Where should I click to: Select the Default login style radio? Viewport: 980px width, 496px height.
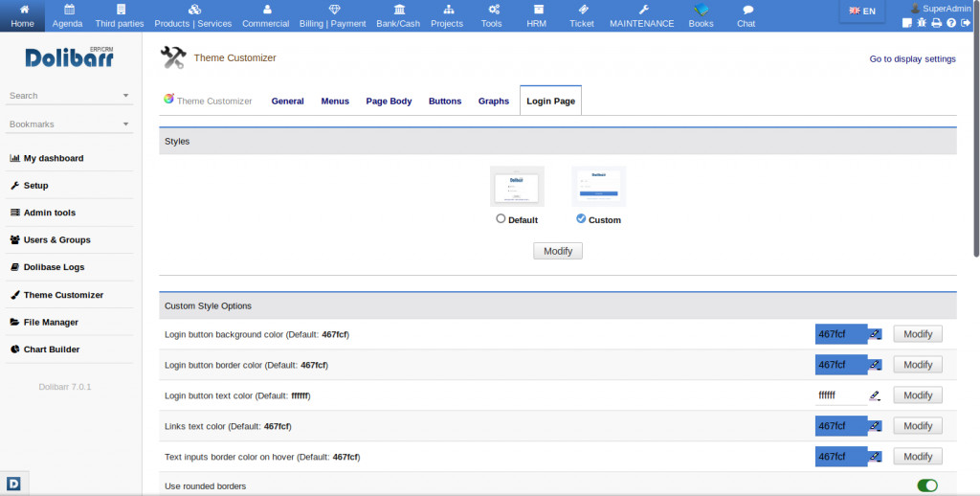(501, 219)
